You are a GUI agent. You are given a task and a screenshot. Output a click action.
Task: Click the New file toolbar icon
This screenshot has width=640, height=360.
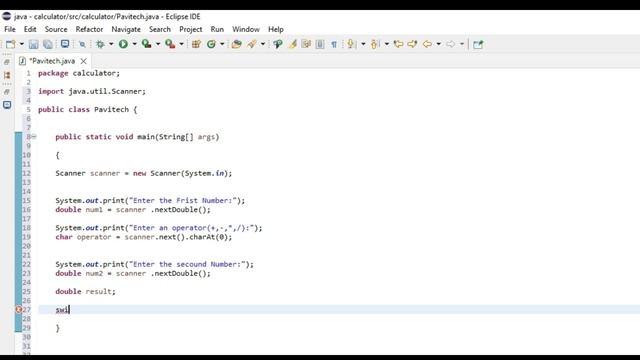click(11, 44)
